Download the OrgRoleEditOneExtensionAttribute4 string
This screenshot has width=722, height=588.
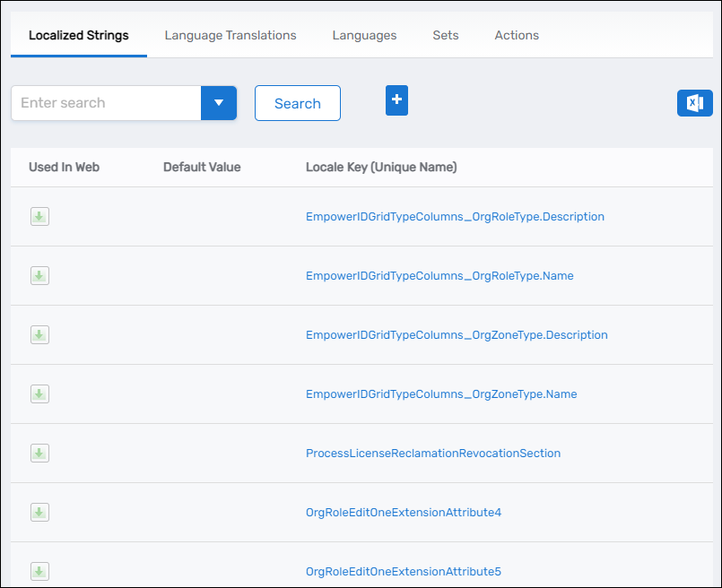click(39, 512)
